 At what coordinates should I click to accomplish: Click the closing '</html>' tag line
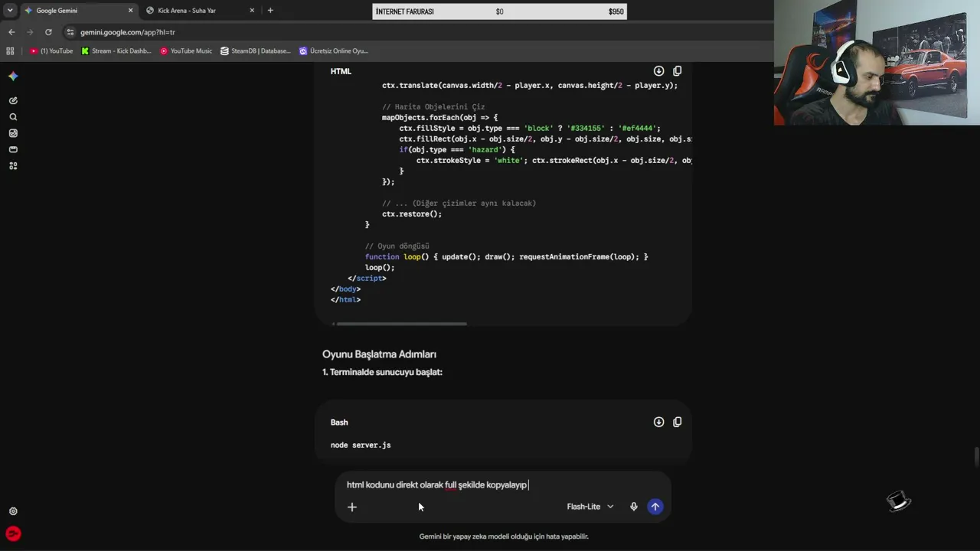point(345,299)
